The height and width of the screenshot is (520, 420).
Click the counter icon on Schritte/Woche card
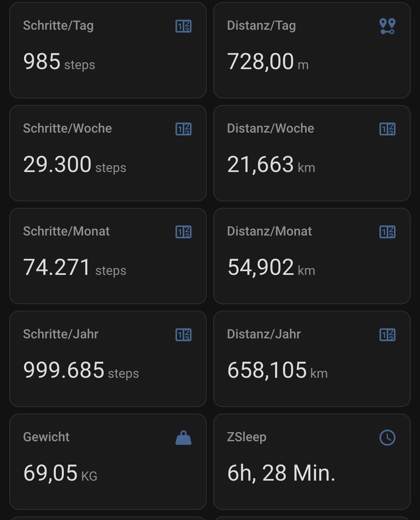click(183, 129)
